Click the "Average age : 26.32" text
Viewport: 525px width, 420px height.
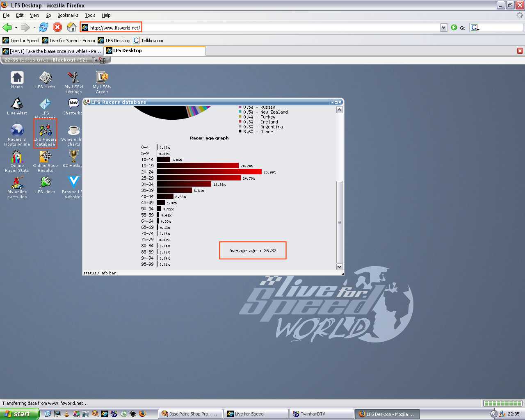pyautogui.click(x=253, y=251)
